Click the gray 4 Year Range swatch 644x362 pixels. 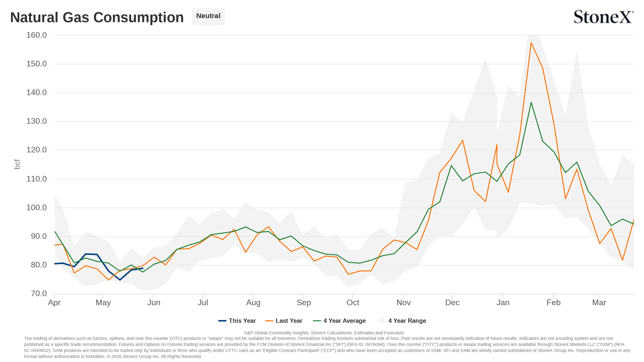pyautogui.click(x=382, y=320)
